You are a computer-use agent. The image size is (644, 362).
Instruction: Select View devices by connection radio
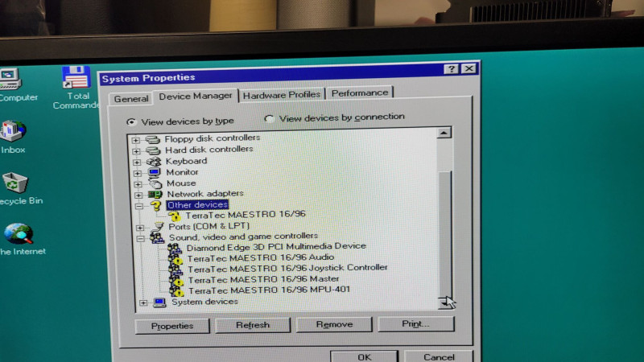tap(269, 119)
